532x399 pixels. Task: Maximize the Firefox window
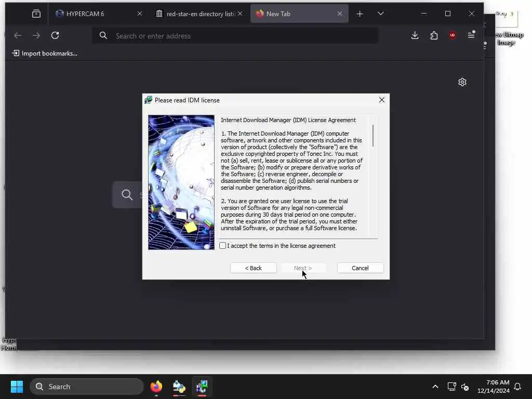click(x=448, y=14)
